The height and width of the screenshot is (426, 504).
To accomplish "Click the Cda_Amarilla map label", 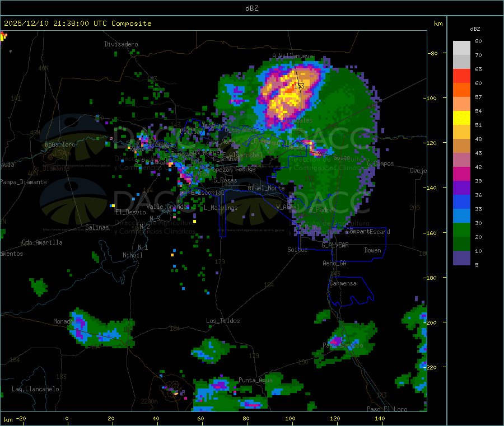I will (42, 242).
